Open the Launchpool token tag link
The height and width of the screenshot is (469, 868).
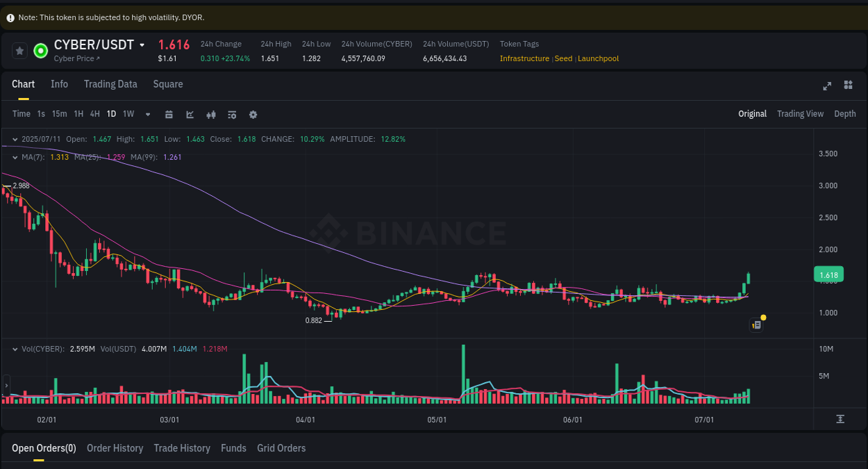[598, 58]
